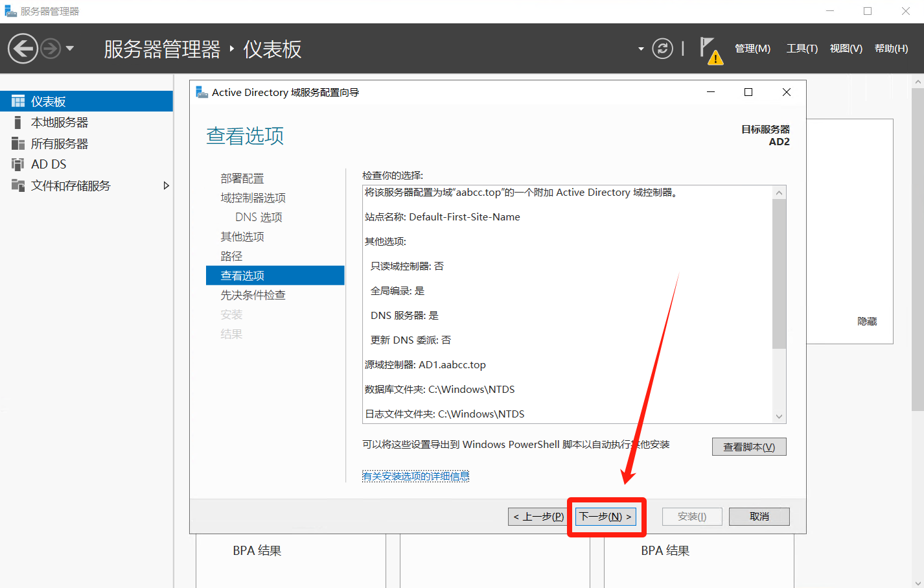The width and height of the screenshot is (924, 588).
Task: Go to 先决条件检查 wizard step
Action: click(253, 295)
